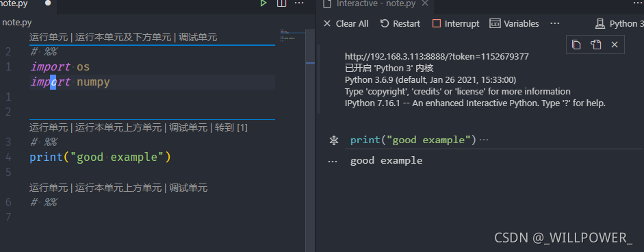
Task: Switch to the Interactive - note.py tab
Action: click(x=376, y=3)
